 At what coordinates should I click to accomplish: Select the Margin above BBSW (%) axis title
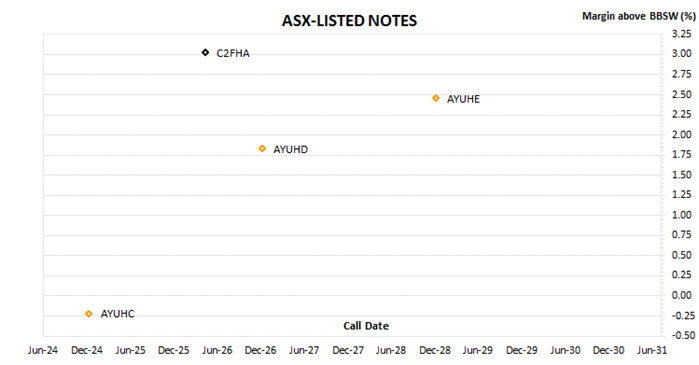coord(638,16)
